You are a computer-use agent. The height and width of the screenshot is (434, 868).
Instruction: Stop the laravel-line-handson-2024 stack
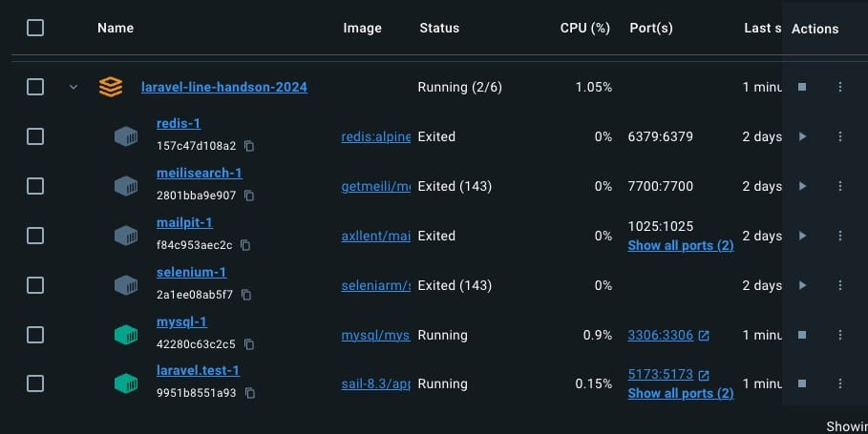[x=802, y=87]
